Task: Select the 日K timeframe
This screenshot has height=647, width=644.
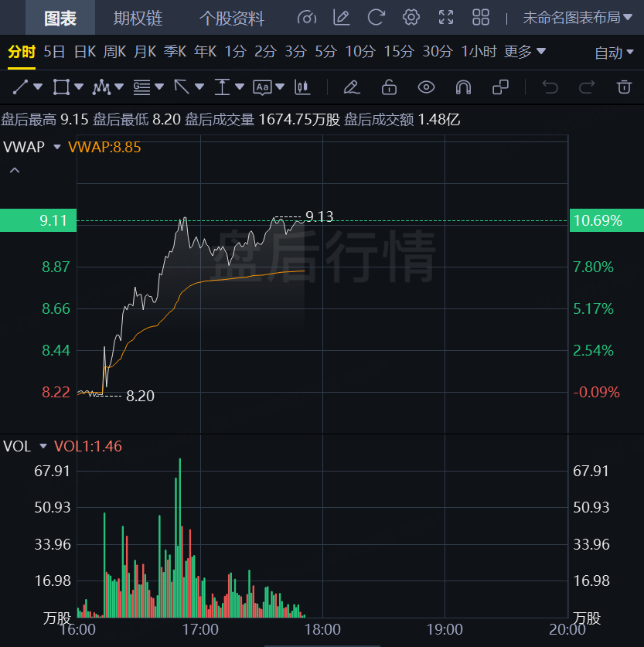Action: tap(85, 52)
